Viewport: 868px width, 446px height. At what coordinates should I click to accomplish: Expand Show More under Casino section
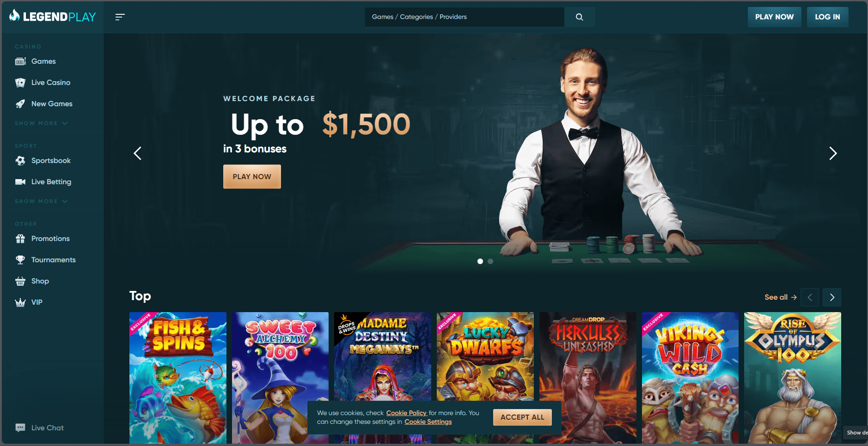(x=41, y=123)
